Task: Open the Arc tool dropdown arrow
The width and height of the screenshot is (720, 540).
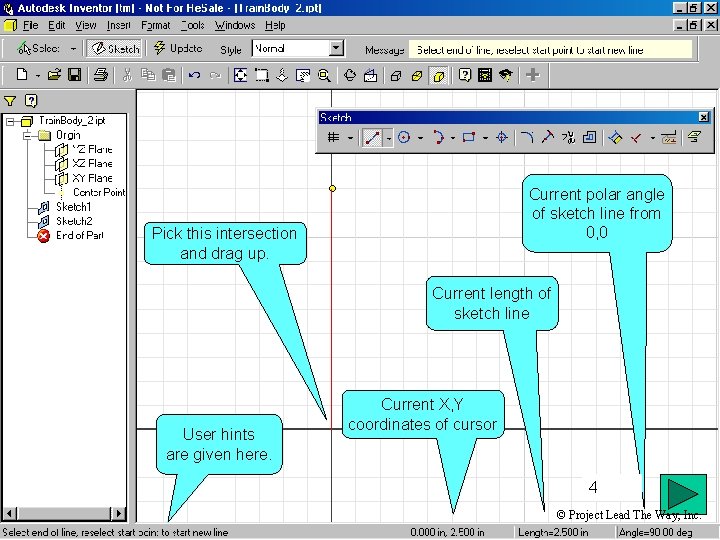Action: [453, 137]
